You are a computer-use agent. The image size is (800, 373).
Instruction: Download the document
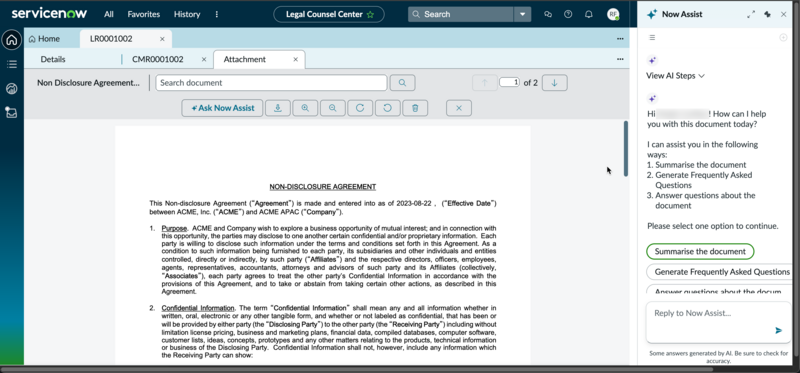point(278,108)
